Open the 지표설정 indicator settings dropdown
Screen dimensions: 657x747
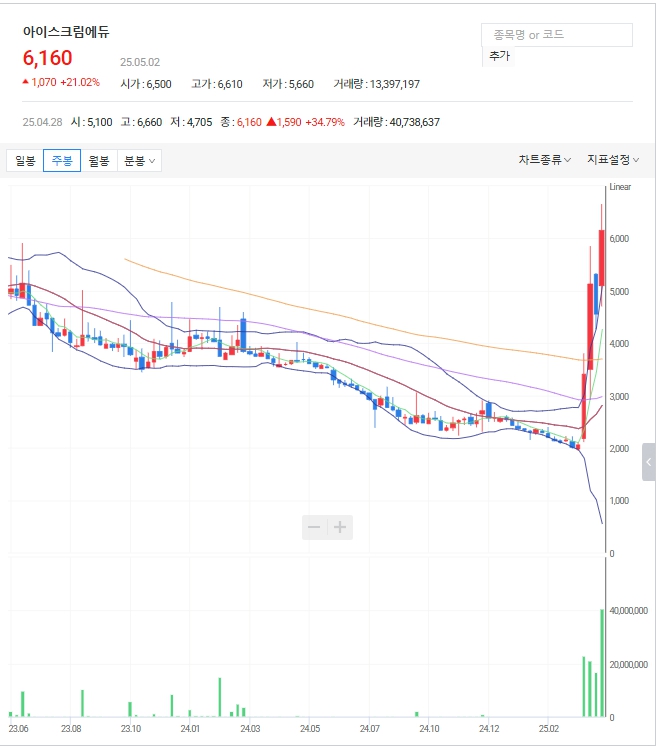[613, 160]
